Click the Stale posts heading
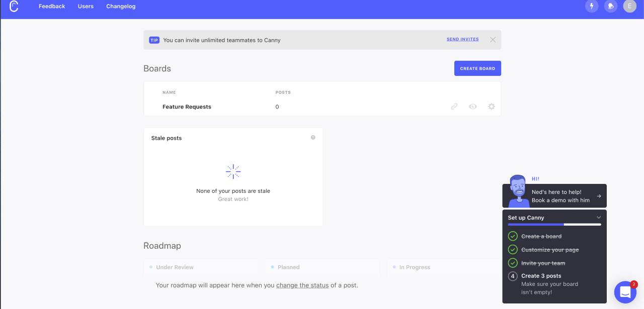The width and height of the screenshot is (644, 309). coord(167,138)
